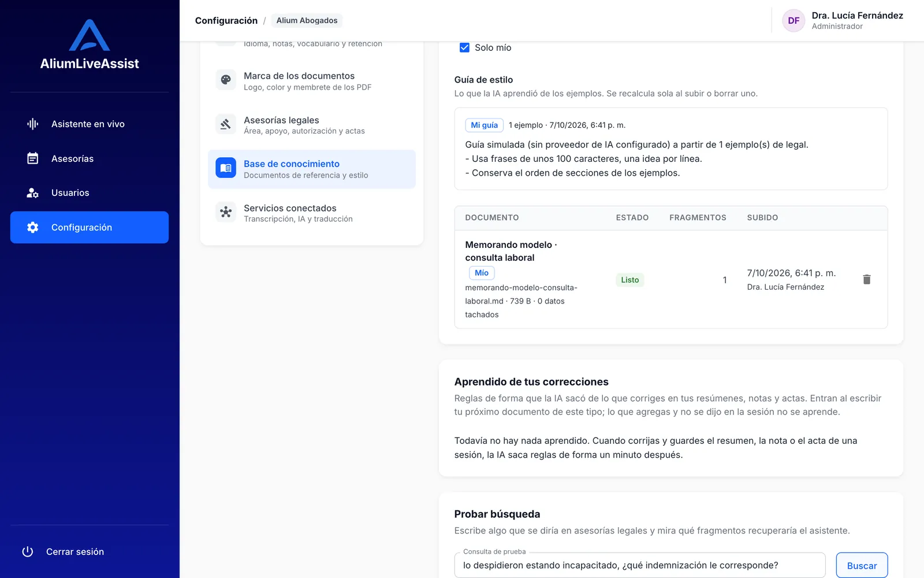Click the palette icon for Marca de los documentos

(226, 80)
